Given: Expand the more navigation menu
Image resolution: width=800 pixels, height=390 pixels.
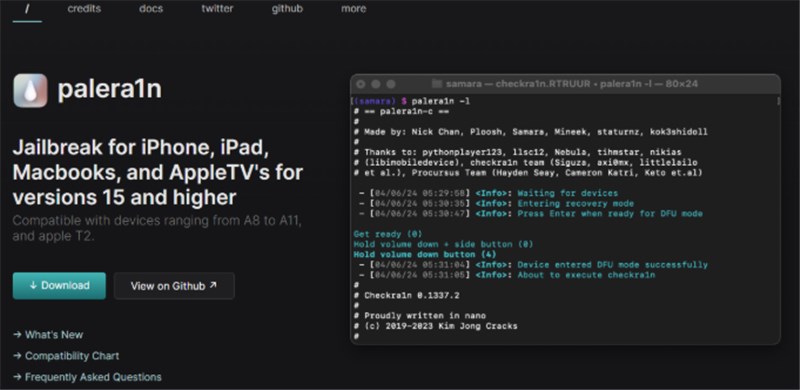Looking at the screenshot, I should [354, 9].
